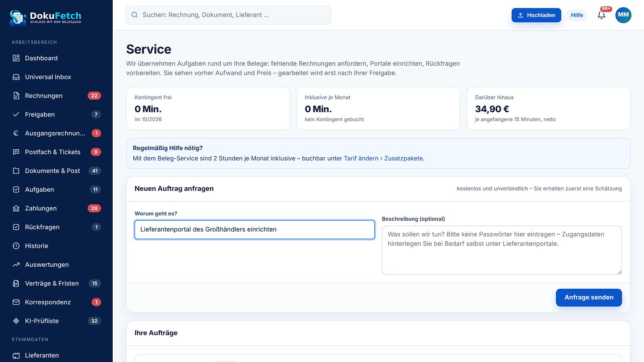Click the Verträge & Fristen document icon
This screenshot has height=362, width=644.
(x=16, y=283)
